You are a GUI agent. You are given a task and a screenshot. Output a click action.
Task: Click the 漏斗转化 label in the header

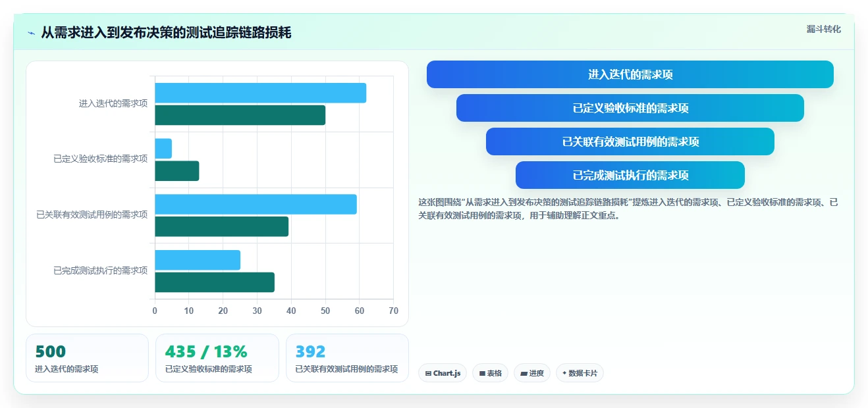tap(824, 29)
